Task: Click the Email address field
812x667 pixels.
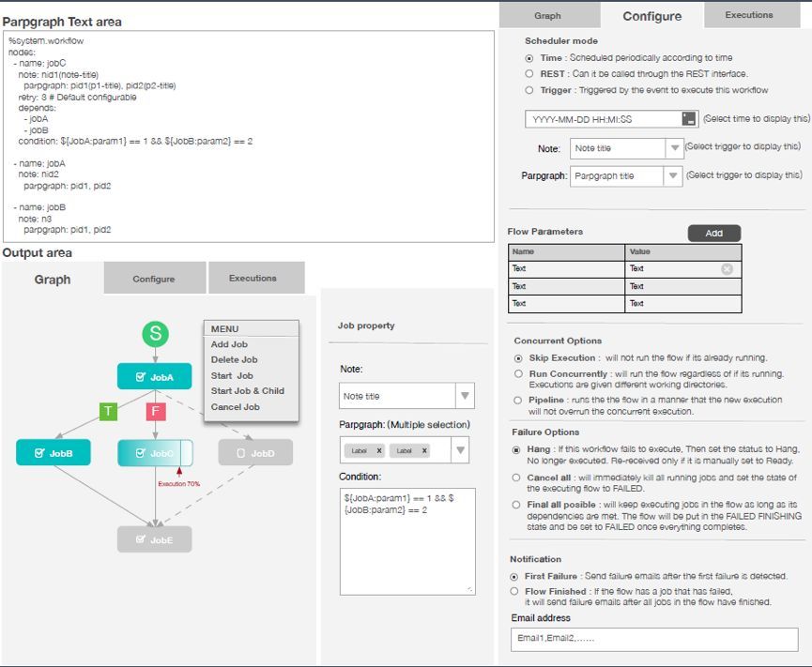Action: click(x=654, y=639)
